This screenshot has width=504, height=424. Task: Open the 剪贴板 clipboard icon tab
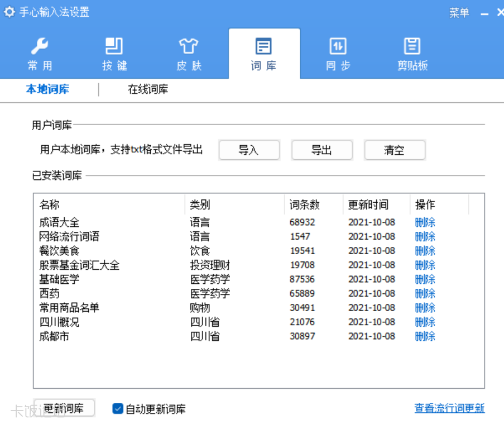click(x=412, y=54)
